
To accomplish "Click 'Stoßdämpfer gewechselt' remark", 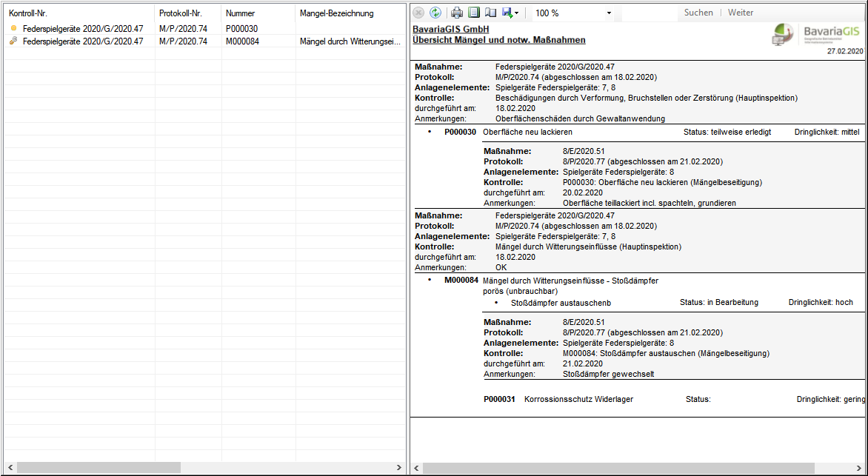I will point(608,374).
